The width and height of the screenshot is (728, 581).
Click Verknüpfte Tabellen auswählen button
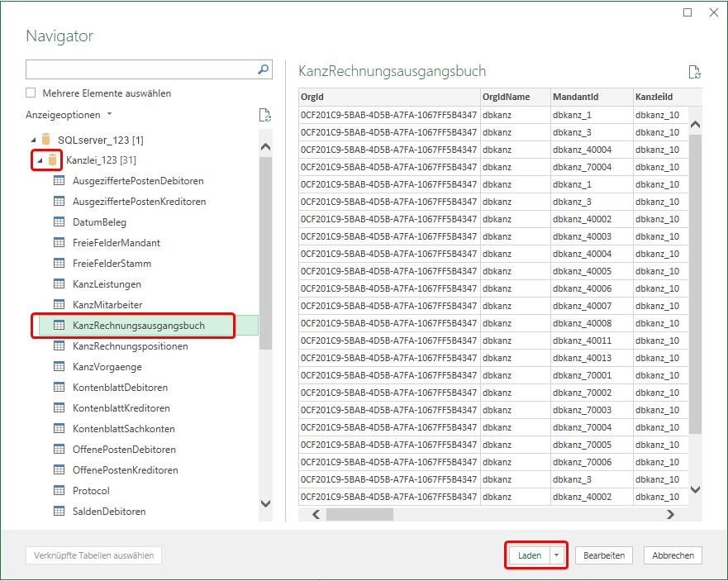pyautogui.click(x=93, y=555)
